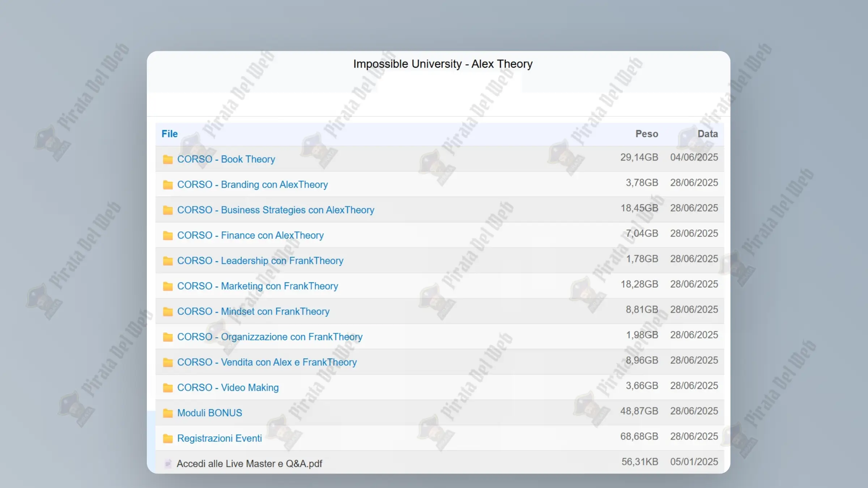Sort by the Peso column header
This screenshot has width=868, height=488.
click(x=647, y=134)
